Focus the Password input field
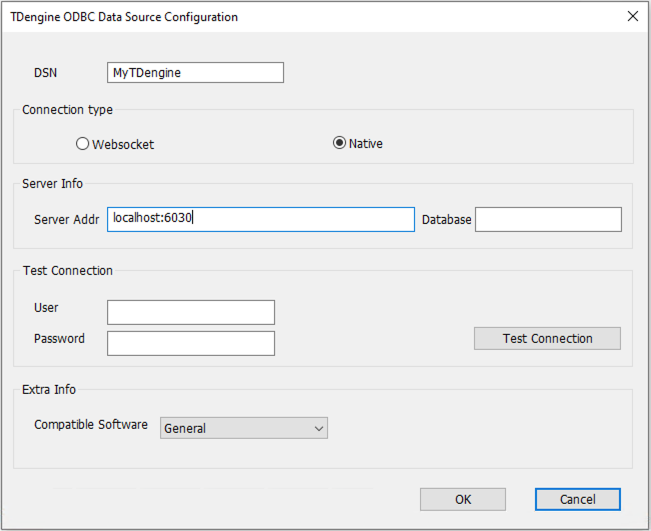The image size is (651, 531). pos(190,343)
